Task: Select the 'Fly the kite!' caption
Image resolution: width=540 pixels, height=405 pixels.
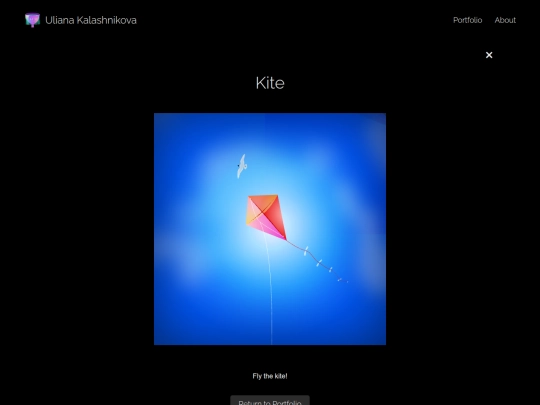Action: click(x=270, y=376)
